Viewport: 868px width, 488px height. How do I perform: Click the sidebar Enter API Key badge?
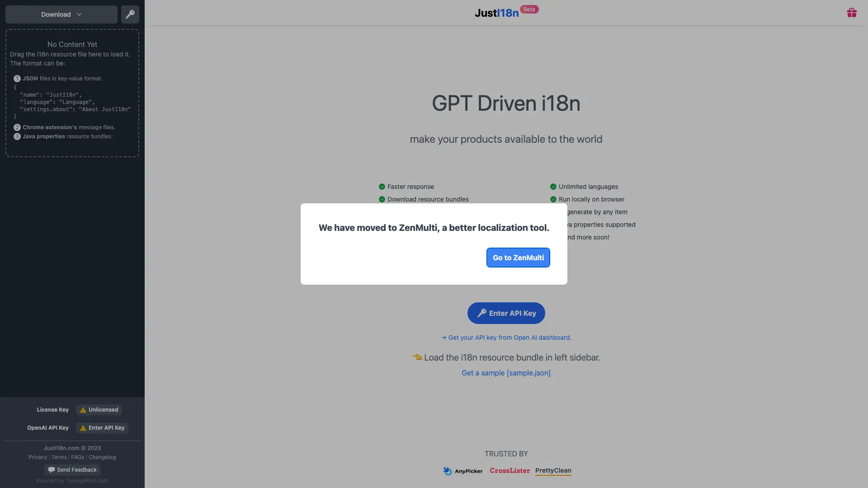click(102, 428)
